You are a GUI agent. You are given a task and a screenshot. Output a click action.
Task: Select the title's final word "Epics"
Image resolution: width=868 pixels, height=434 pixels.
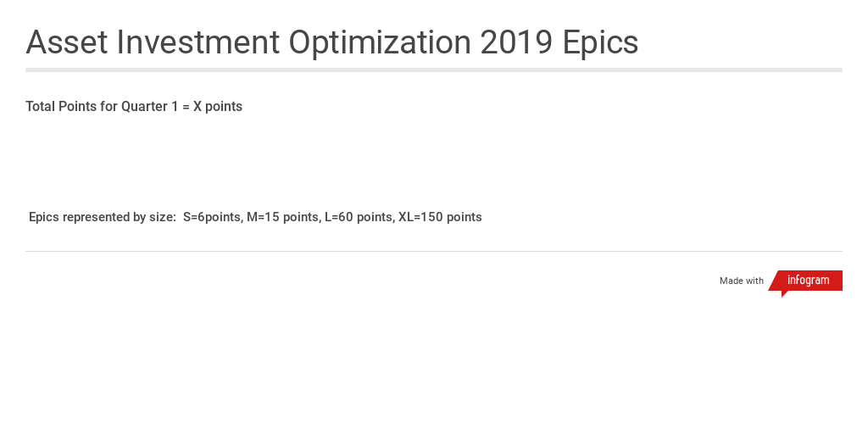pos(600,42)
